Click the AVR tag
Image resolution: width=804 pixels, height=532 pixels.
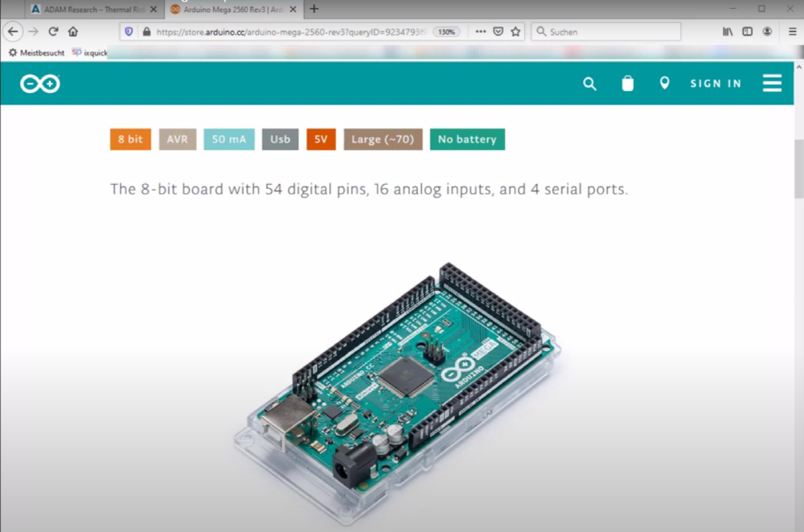tap(178, 139)
